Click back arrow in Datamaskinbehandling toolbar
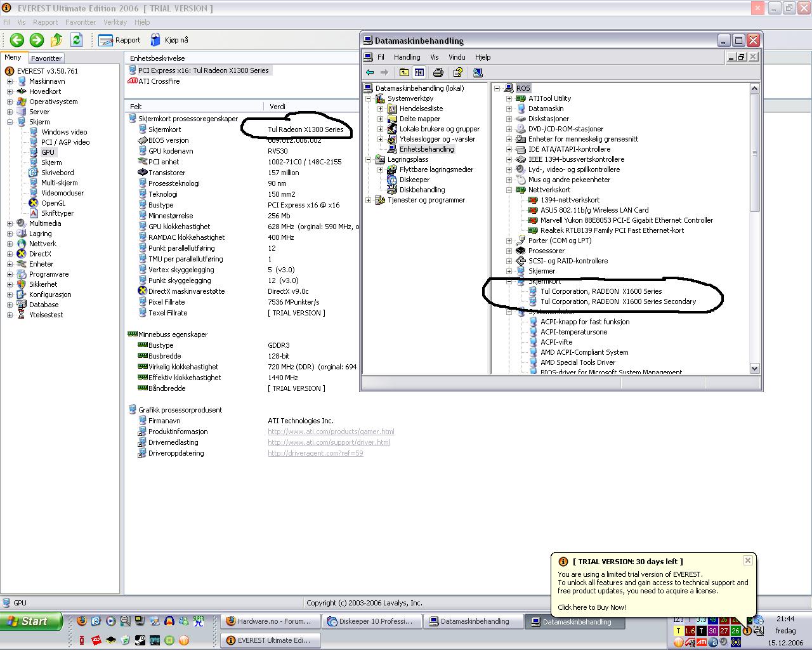 pyautogui.click(x=370, y=72)
